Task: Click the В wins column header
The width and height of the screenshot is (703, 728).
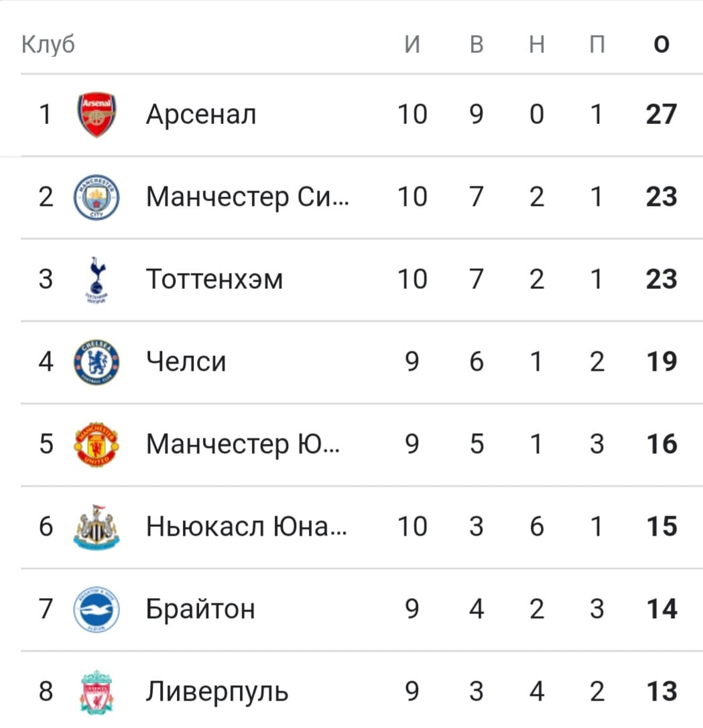Action: tap(476, 44)
